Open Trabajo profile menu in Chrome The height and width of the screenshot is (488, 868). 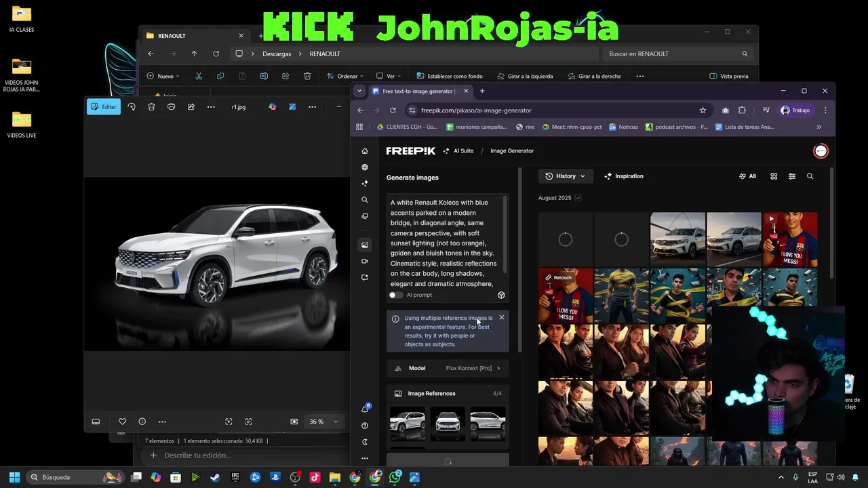(795, 110)
